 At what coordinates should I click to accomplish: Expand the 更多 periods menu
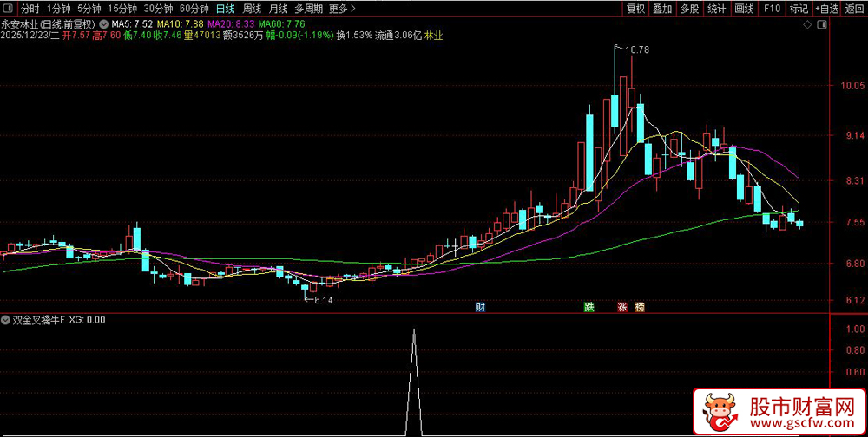coord(342,9)
